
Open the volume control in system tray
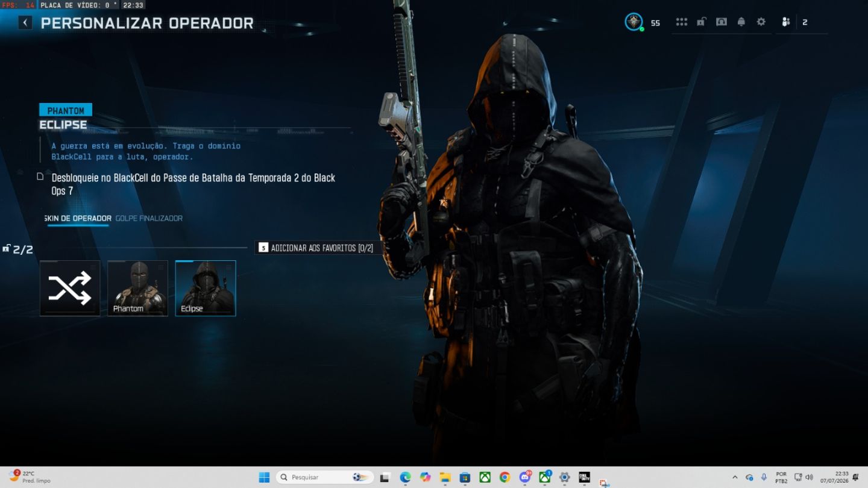coord(809,477)
